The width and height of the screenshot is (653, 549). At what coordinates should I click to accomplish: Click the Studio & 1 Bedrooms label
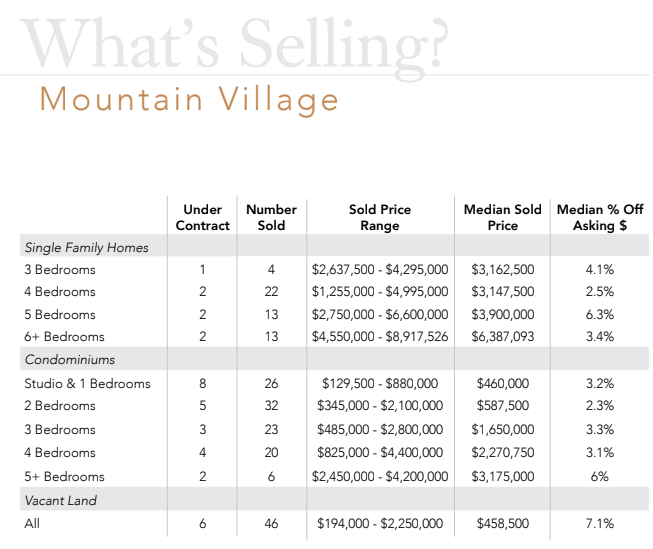tap(87, 383)
